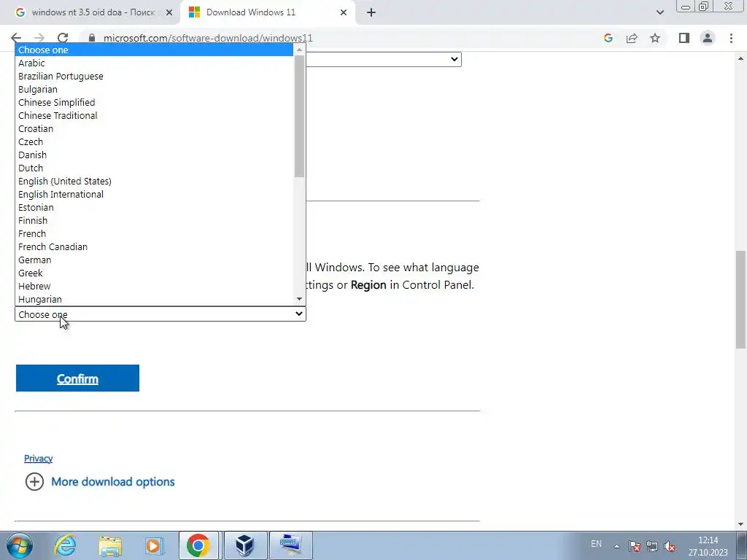747x560 pixels.
Task: Click the Confirm button
Action: 77,378
